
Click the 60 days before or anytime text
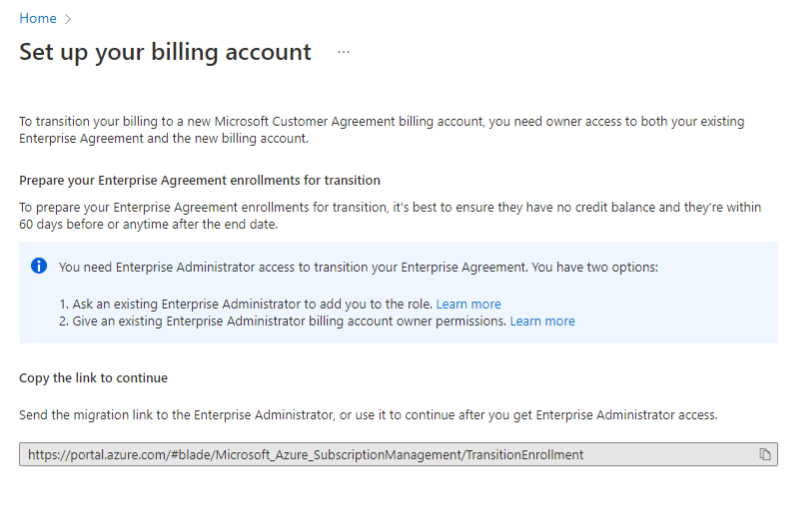tap(148, 224)
